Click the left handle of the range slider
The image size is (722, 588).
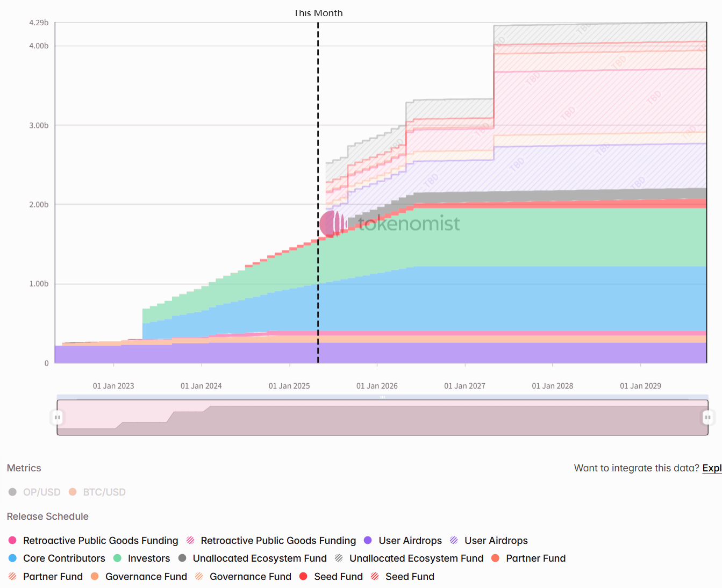coord(57,417)
